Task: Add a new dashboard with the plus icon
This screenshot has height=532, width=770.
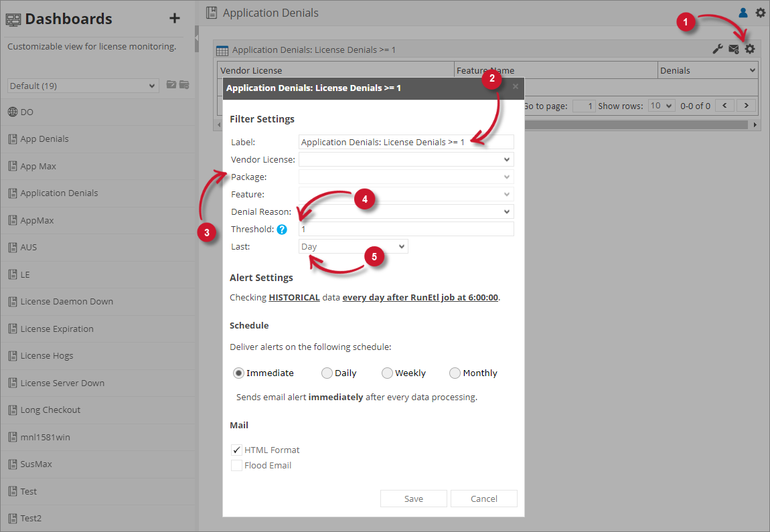Action: tap(174, 18)
